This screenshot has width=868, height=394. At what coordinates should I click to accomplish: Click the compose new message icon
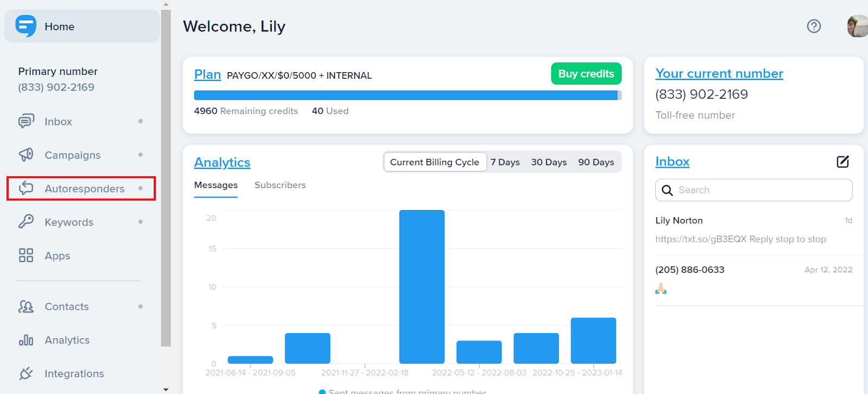[843, 162]
